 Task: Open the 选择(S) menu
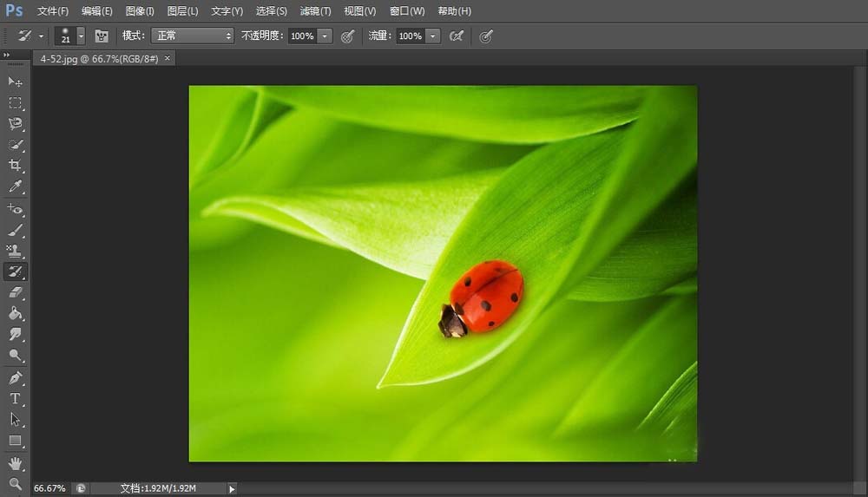(x=271, y=11)
